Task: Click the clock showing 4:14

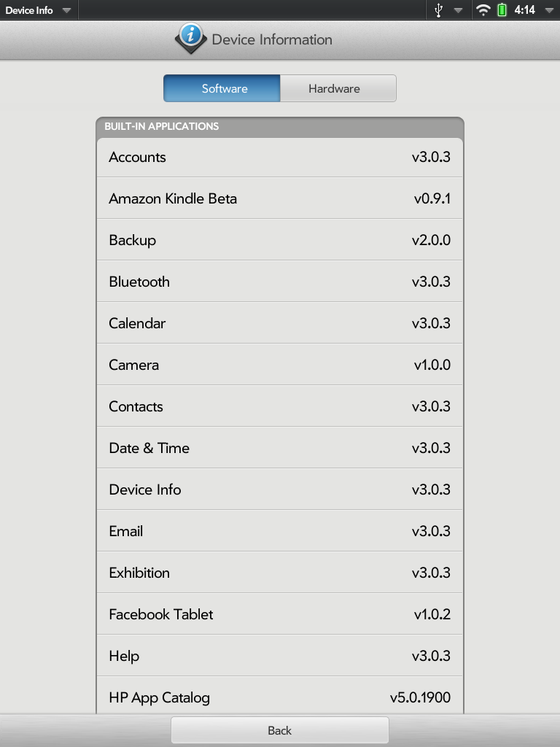Action: coord(524,10)
